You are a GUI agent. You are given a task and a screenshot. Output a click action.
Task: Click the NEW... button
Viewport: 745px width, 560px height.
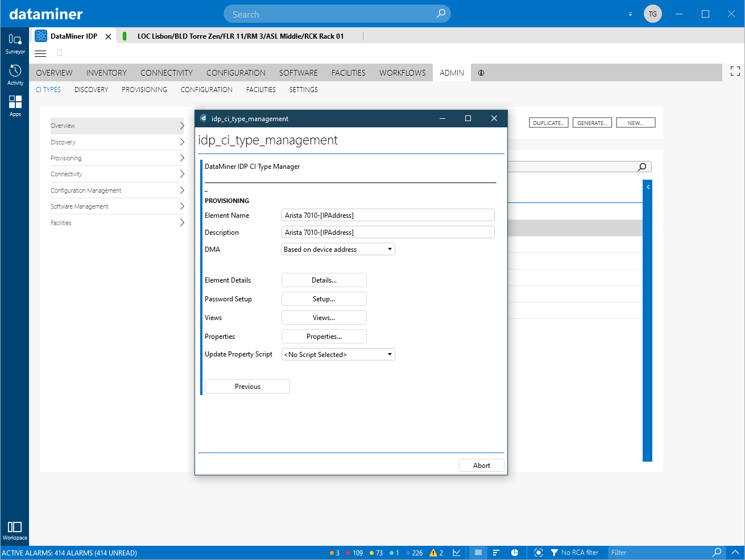[636, 123]
